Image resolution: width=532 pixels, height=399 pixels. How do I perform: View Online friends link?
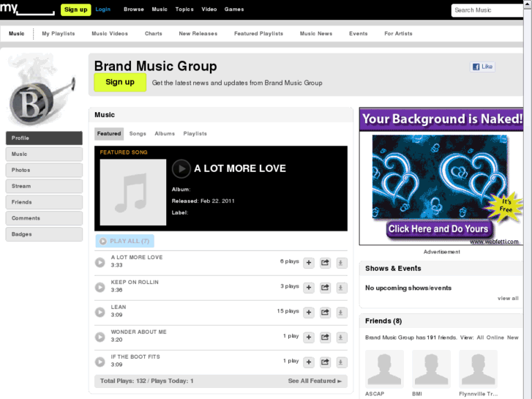tap(495, 338)
